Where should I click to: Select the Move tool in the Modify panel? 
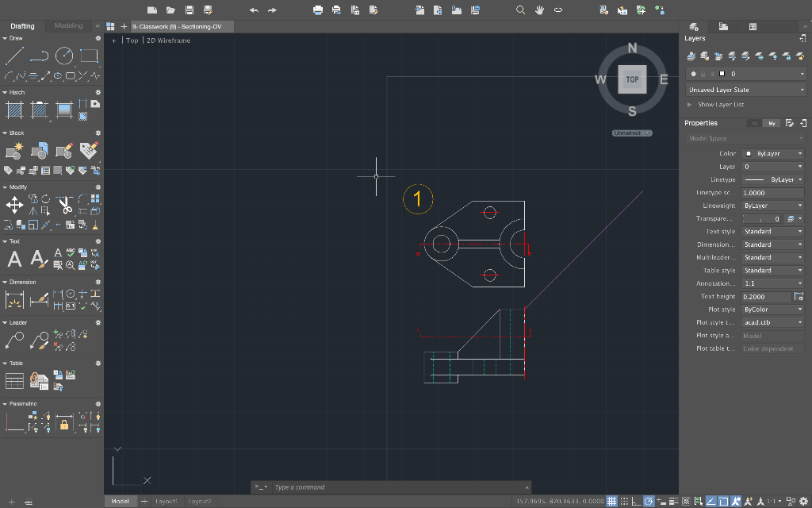click(x=14, y=205)
